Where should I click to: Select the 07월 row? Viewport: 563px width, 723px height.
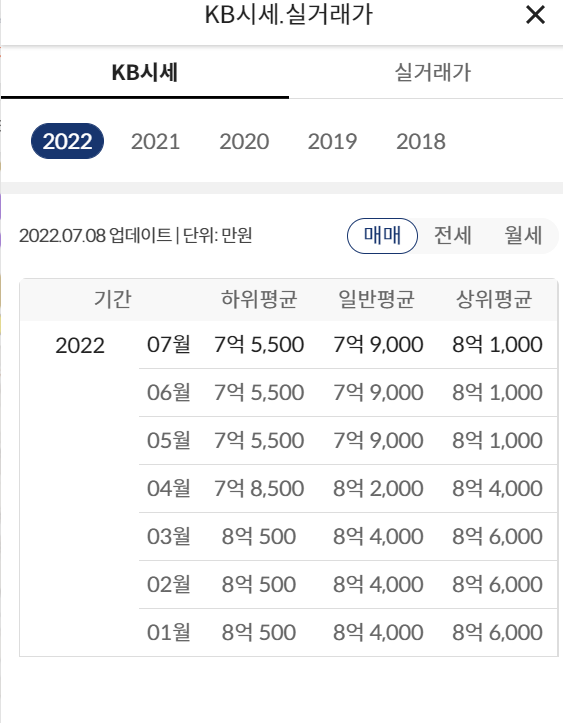pos(348,345)
